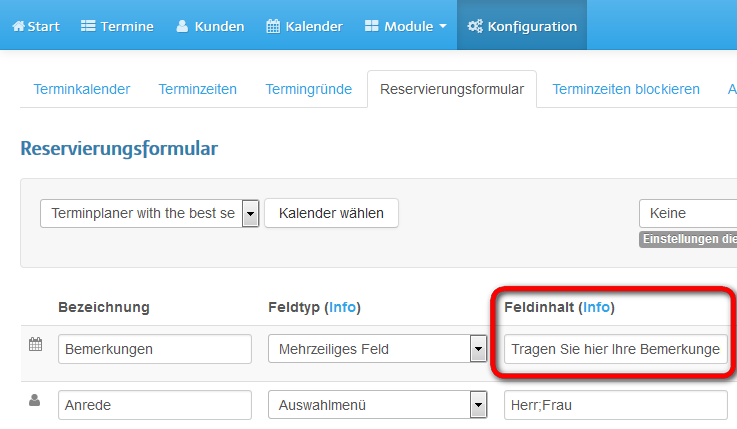Click the calendar icon beside Kalender

[273, 26]
